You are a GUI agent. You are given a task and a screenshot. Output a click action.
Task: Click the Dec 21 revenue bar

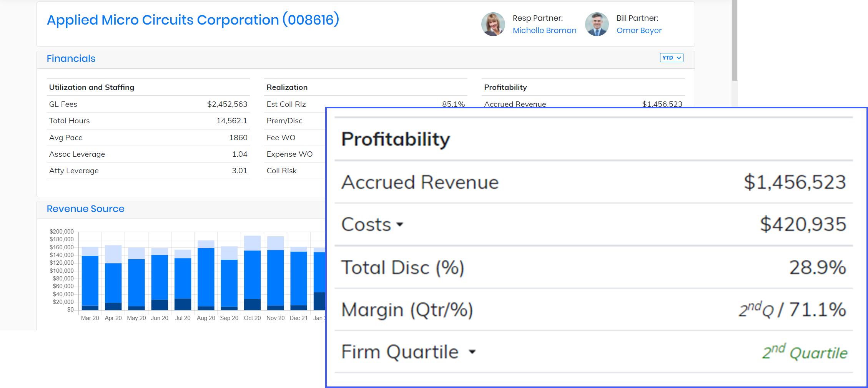tap(299, 279)
